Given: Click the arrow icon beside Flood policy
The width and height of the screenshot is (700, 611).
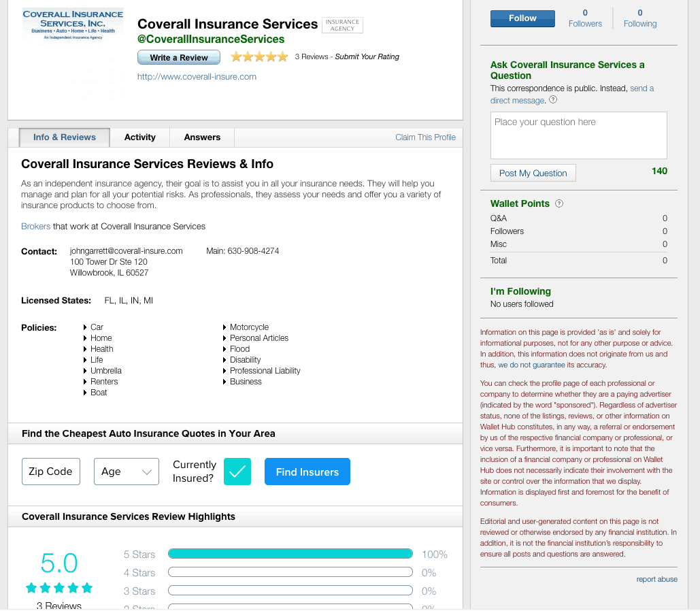Looking at the screenshot, I should point(224,348).
